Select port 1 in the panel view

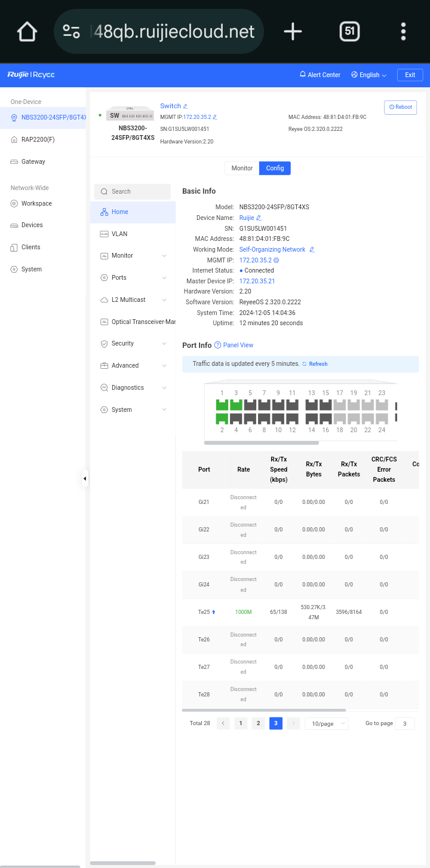pyautogui.click(x=222, y=405)
